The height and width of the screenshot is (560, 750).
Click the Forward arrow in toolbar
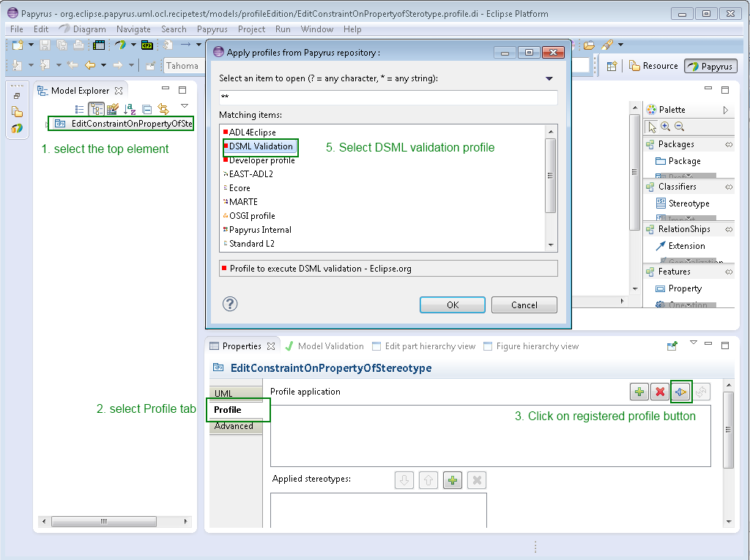pyautogui.click(x=118, y=65)
